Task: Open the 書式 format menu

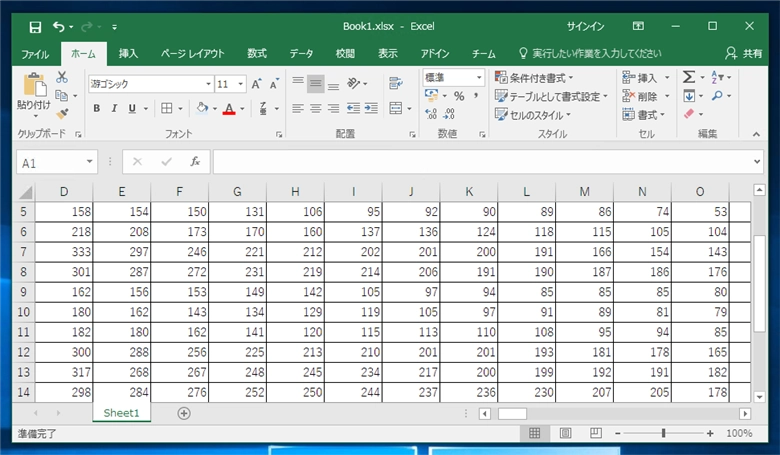Action: point(643,115)
